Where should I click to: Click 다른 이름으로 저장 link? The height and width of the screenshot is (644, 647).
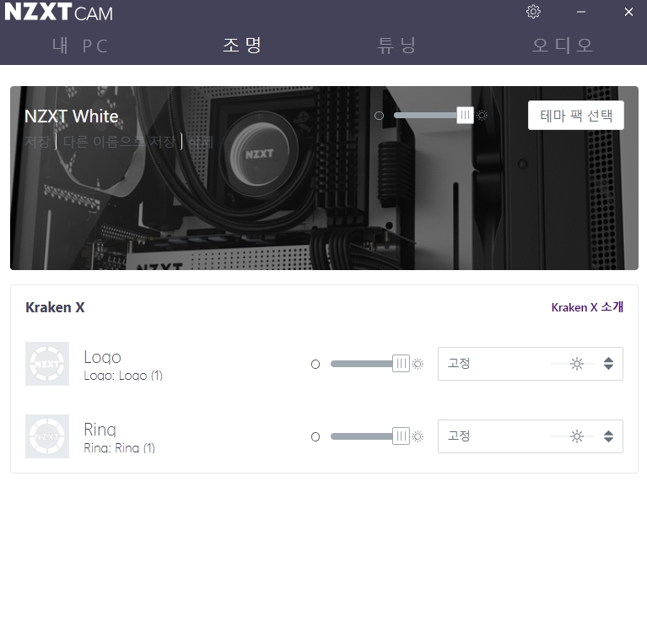click(x=119, y=142)
